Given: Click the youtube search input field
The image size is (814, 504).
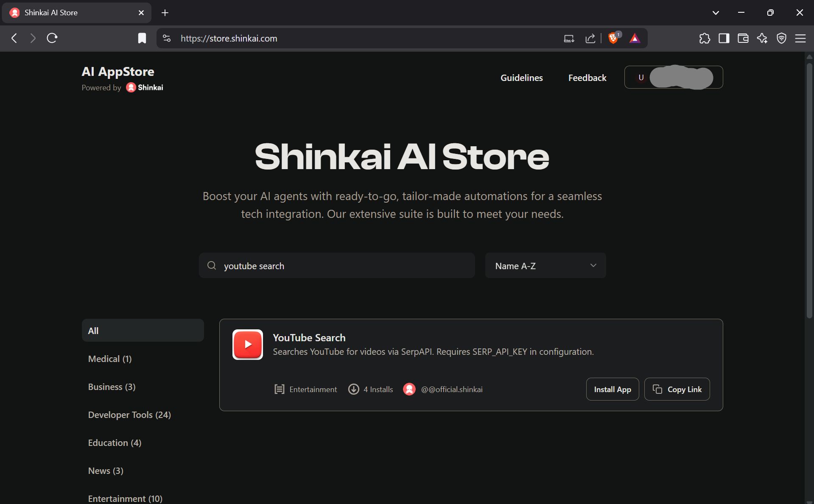Looking at the screenshot, I should coord(337,265).
